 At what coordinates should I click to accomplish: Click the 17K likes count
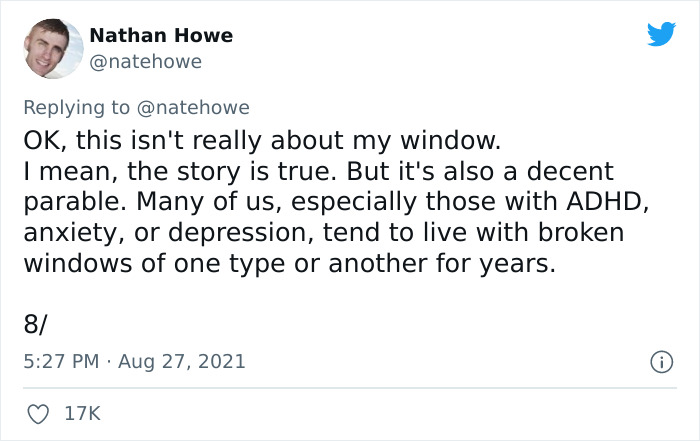[x=83, y=413]
